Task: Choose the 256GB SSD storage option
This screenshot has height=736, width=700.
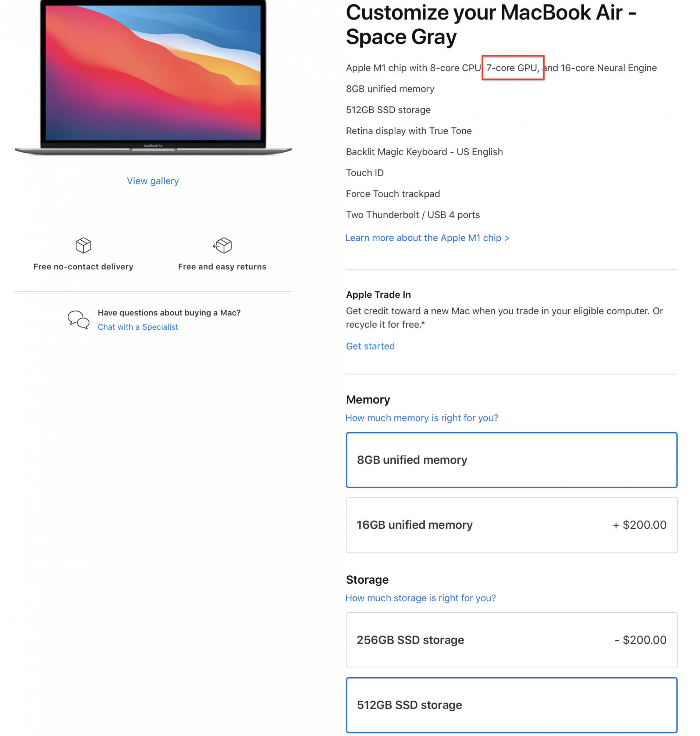Action: pyautogui.click(x=511, y=640)
